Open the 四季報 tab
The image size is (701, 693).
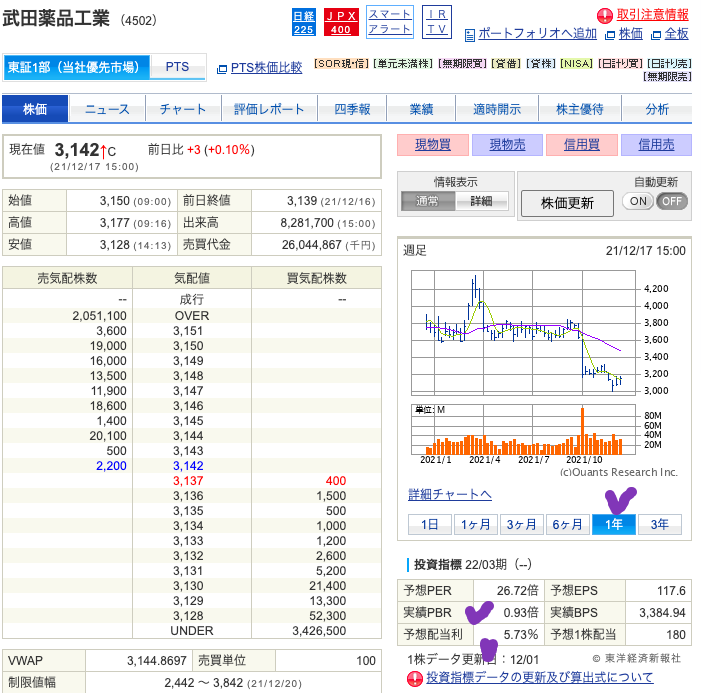coord(352,109)
